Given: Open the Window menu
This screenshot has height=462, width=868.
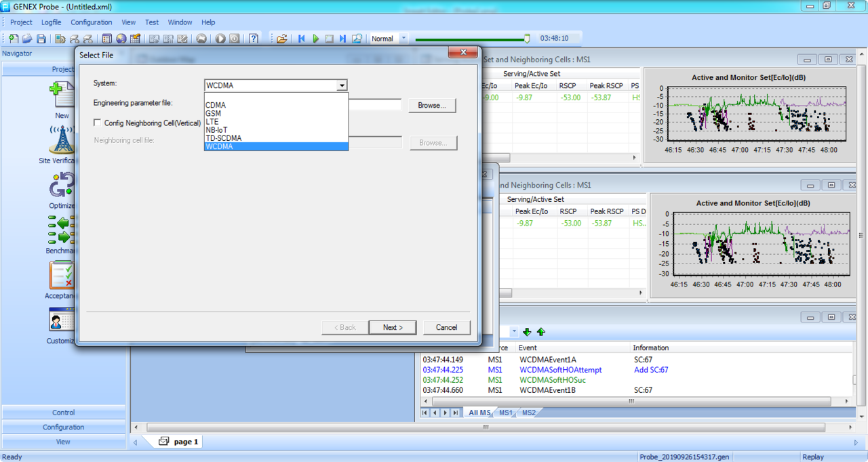Looking at the screenshot, I should tap(180, 22).
